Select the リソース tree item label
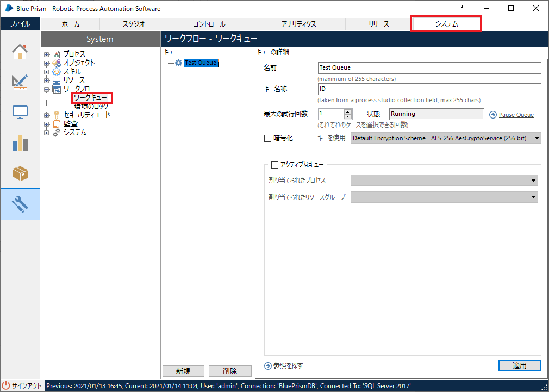Viewport: 549px width, 392px height. 74,80
